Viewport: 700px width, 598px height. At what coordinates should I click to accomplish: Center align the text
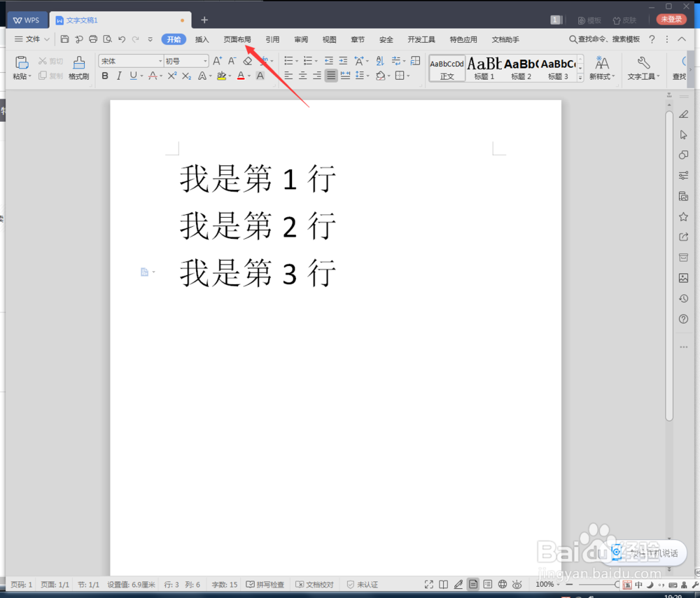pyautogui.click(x=302, y=76)
